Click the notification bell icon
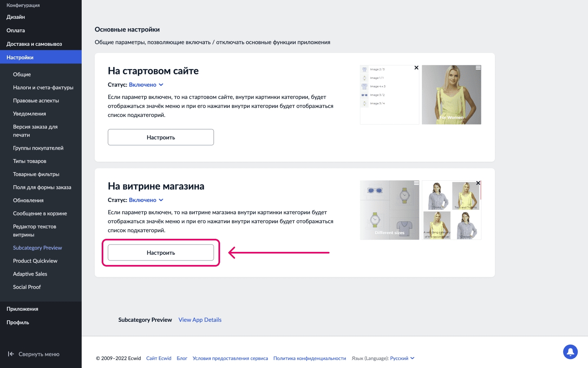The width and height of the screenshot is (588, 368). [x=570, y=352]
